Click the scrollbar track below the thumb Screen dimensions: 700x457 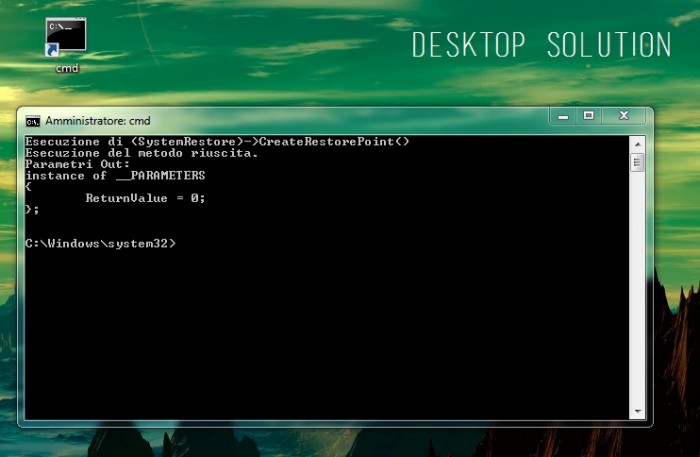[637, 300]
